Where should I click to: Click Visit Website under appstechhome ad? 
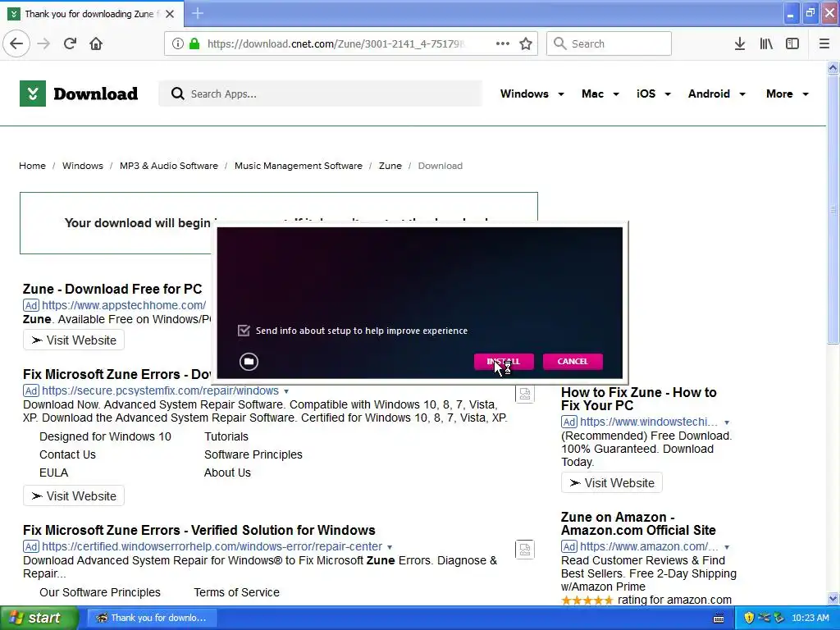pos(74,340)
